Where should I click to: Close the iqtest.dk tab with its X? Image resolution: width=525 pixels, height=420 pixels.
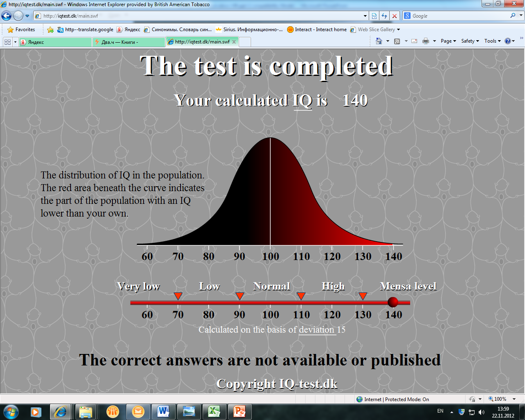(x=234, y=42)
